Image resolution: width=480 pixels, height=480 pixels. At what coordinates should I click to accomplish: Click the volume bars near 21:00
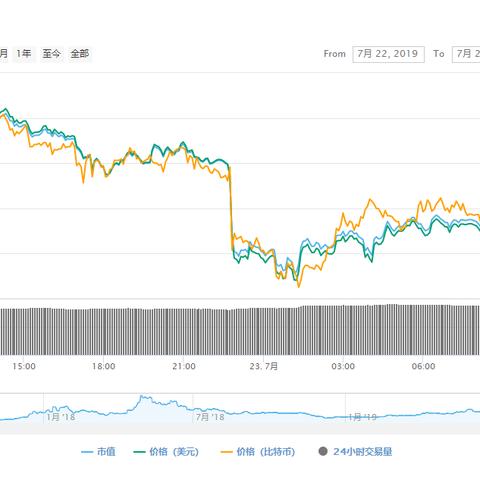click(184, 332)
